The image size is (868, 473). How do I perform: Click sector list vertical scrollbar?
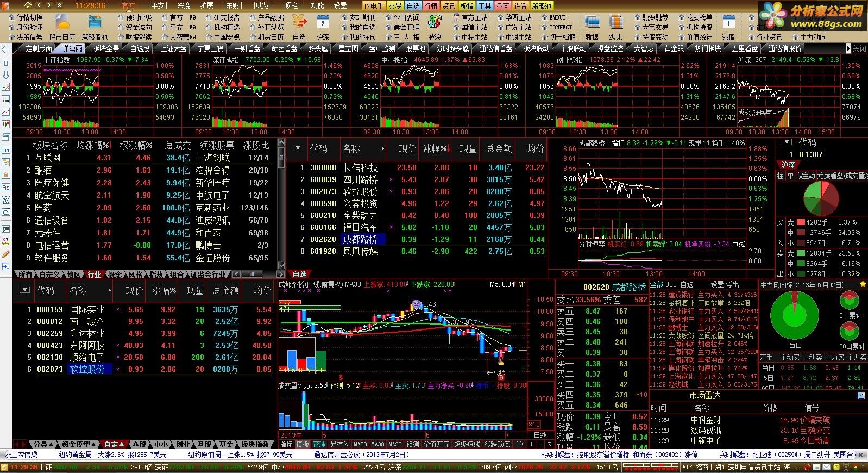pos(281,204)
